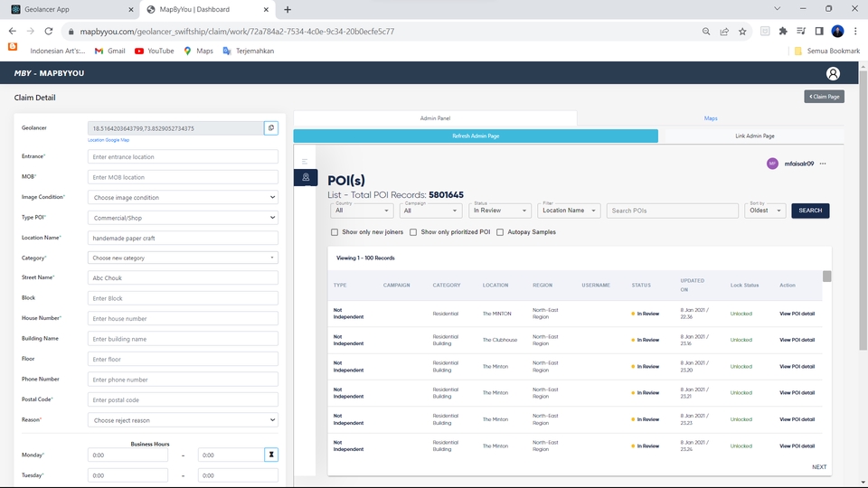The image size is (868, 488).
Task: Open the Filter Location Name dropdown
Action: (x=569, y=211)
